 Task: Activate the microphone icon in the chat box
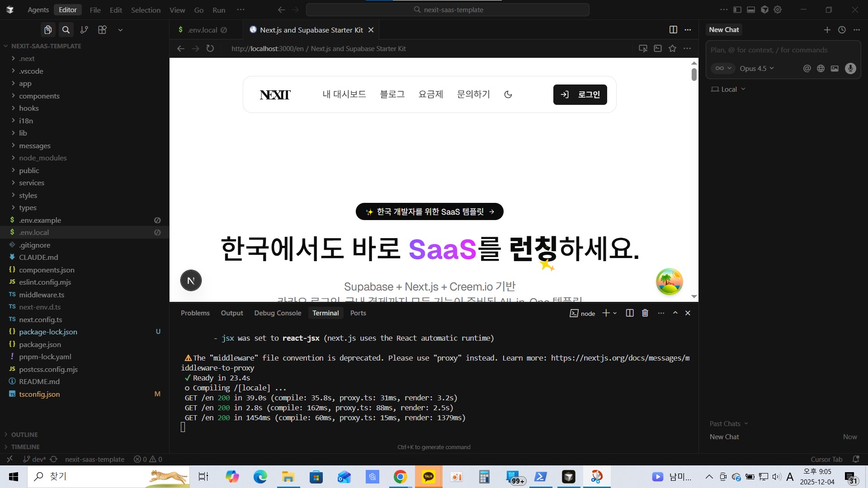(x=850, y=68)
